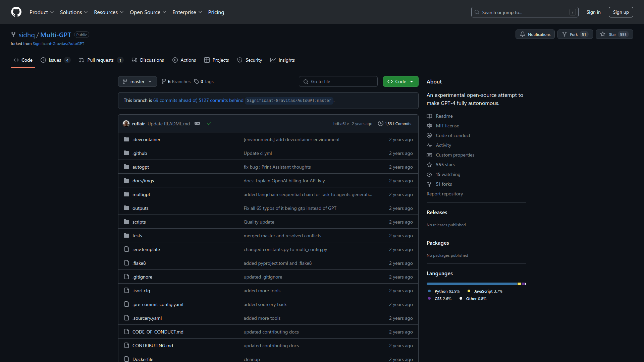Click the branch icon beside 6 Branches
644x362 pixels.
[x=164, y=81]
